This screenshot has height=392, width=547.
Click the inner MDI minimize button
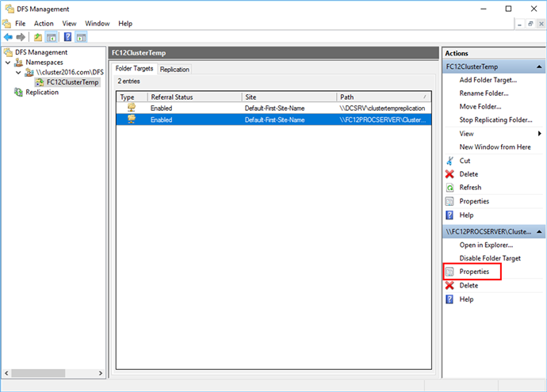click(x=520, y=24)
